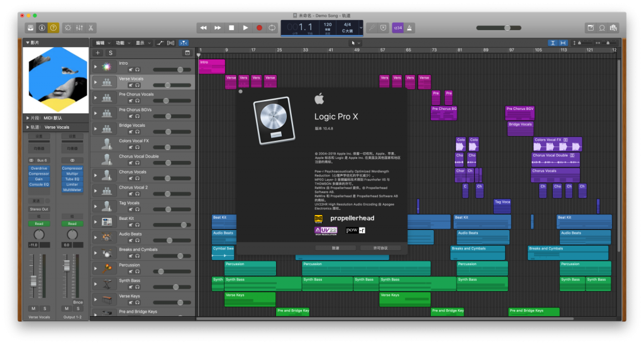Viewport: 644px width, 345px height.
Task: Click the global Solo S button
Action: pyautogui.click(x=111, y=53)
